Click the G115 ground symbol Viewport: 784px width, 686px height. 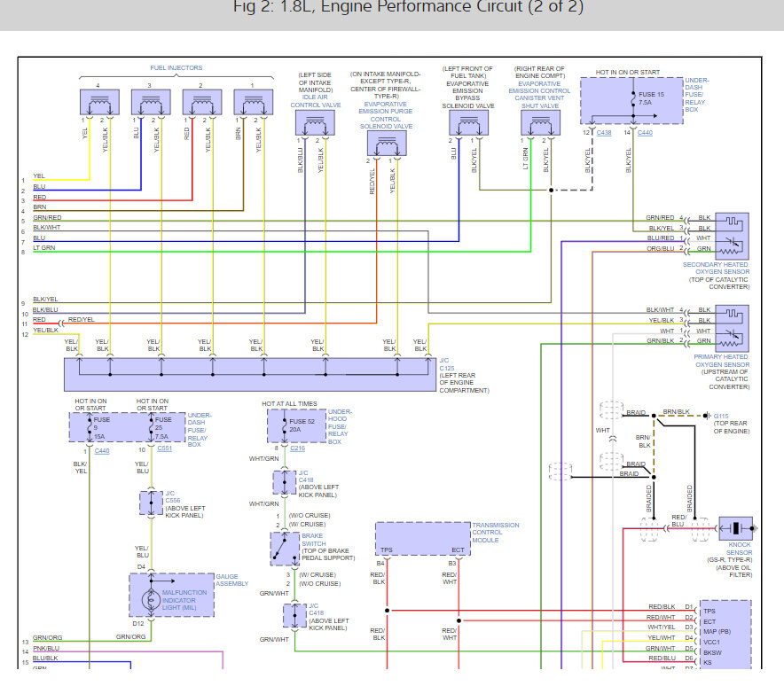707,415
